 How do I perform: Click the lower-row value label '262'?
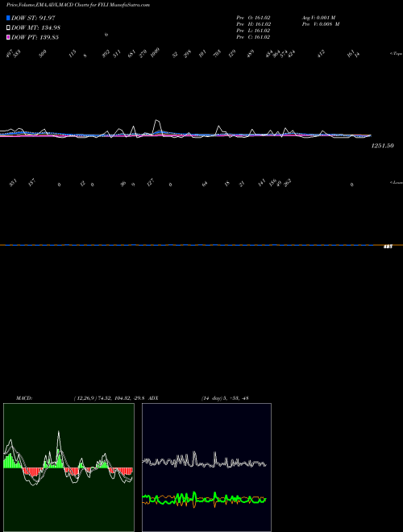click(287, 184)
